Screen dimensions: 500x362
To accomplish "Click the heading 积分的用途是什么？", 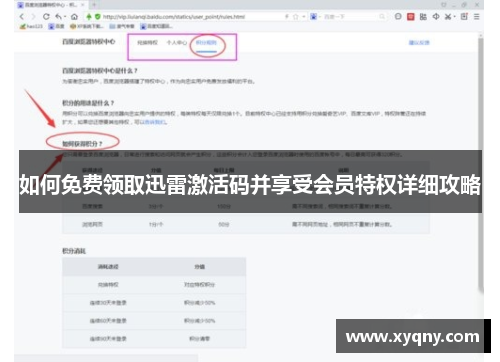I will [x=88, y=103].
